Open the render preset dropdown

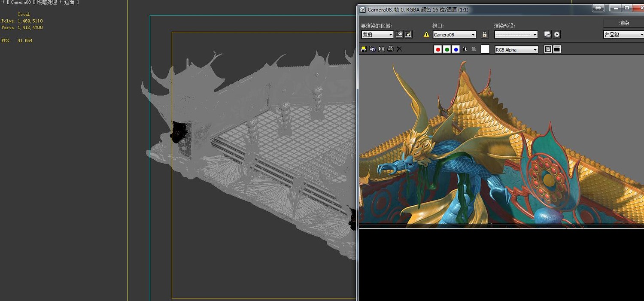[x=516, y=35]
